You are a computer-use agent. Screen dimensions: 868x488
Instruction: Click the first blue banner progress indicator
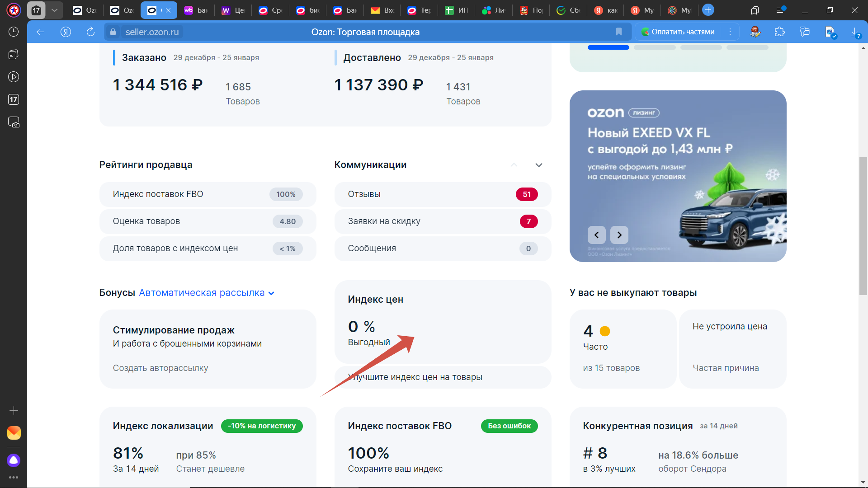[608, 47]
